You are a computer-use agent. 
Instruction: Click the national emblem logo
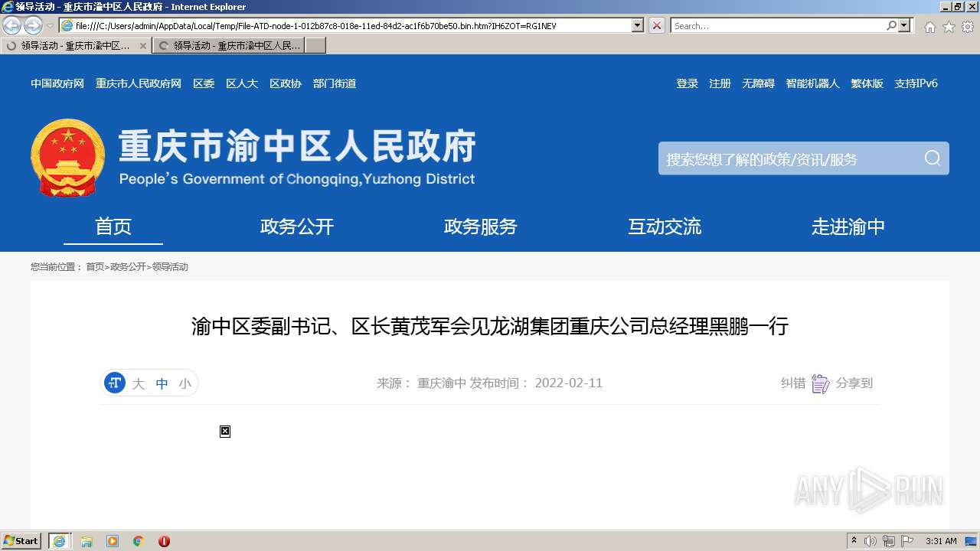tap(67, 158)
